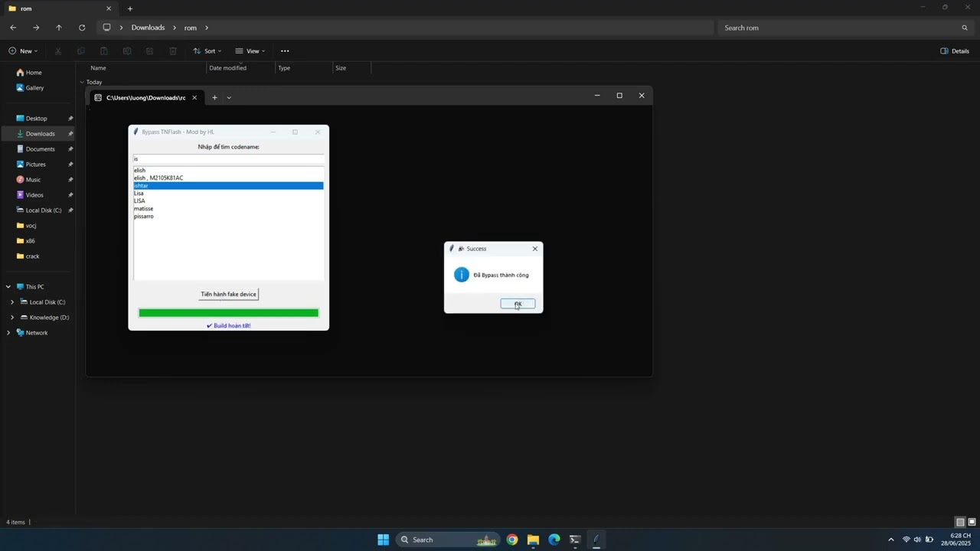Image resolution: width=980 pixels, height=551 pixels.
Task: Toggle the Details pane in File Explorer
Action: point(955,51)
